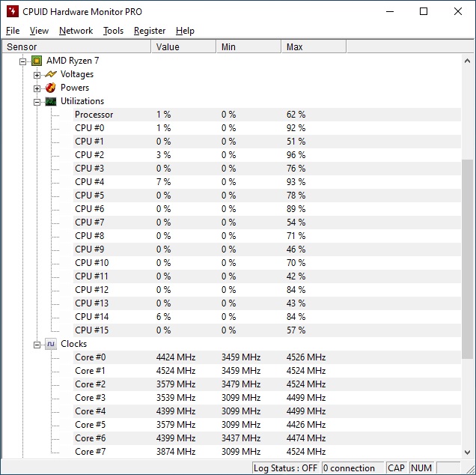
Task: Click the Value column header
Action: pos(183,46)
